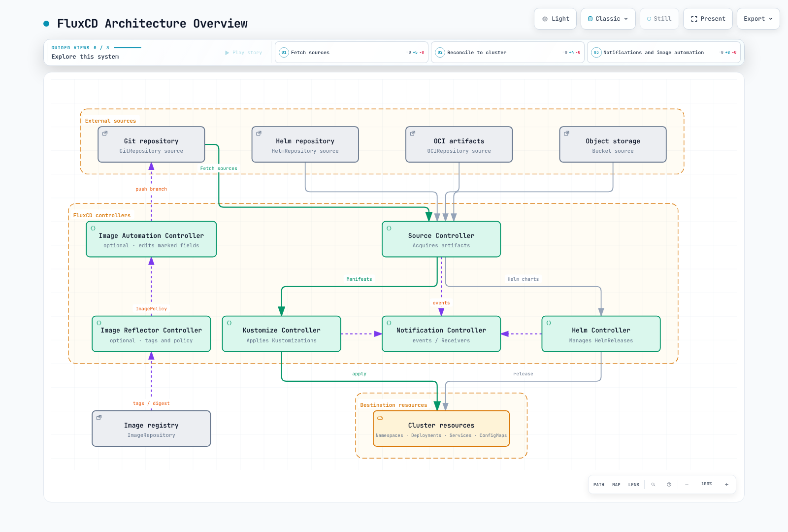Click the "push branch" edge label
The width and height of the screenshot is (788, 532).
pyautogui.click(x=151, y=189)
